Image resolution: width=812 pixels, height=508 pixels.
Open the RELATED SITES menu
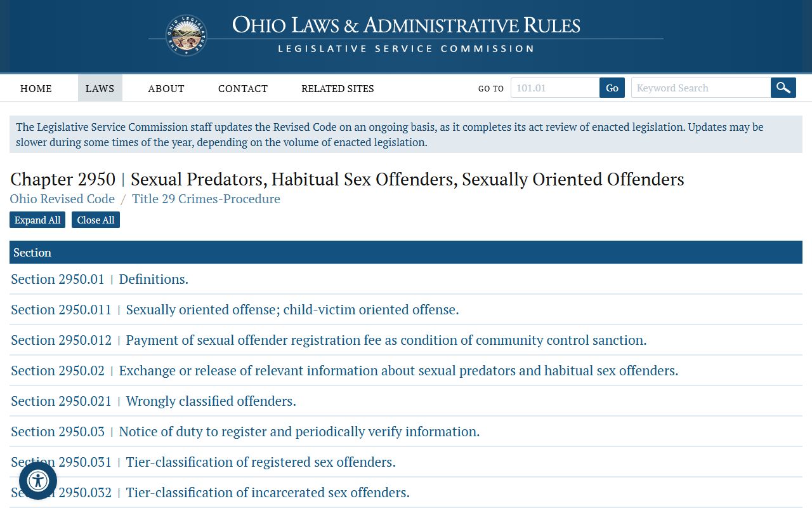point(337,88)
